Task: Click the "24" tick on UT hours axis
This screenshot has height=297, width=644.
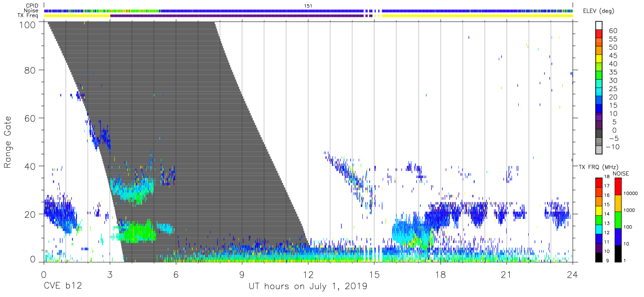Action: pyautogui.click(x=572, y=275)
